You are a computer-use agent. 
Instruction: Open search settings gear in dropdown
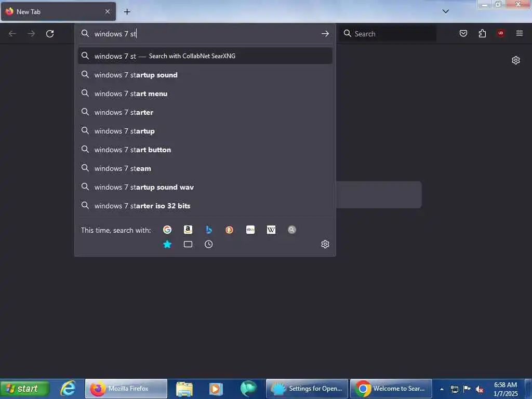click(325, 244)
